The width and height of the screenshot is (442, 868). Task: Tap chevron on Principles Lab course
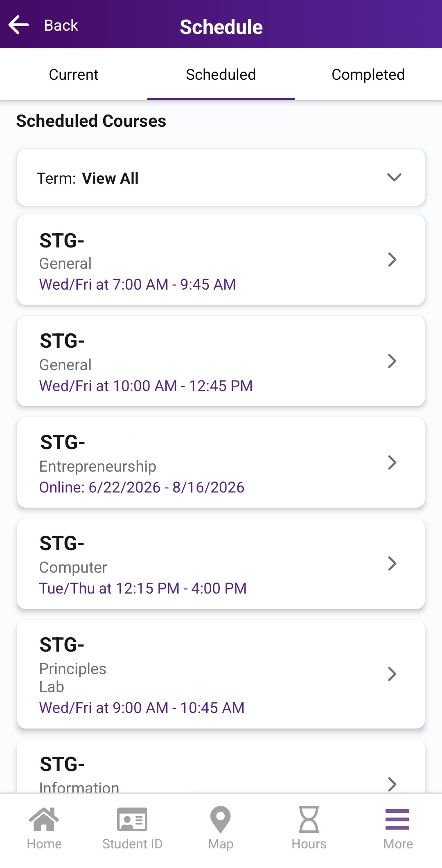(x=392, y=674)
